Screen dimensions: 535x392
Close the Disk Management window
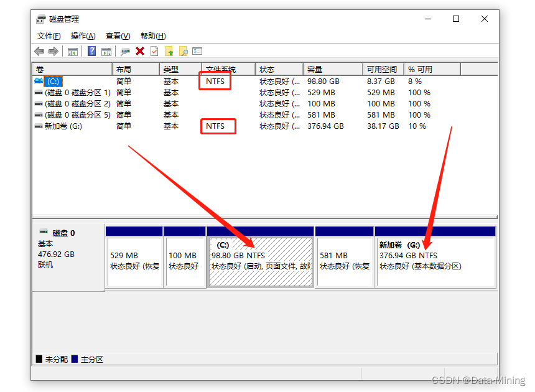[x=484, y=19]
